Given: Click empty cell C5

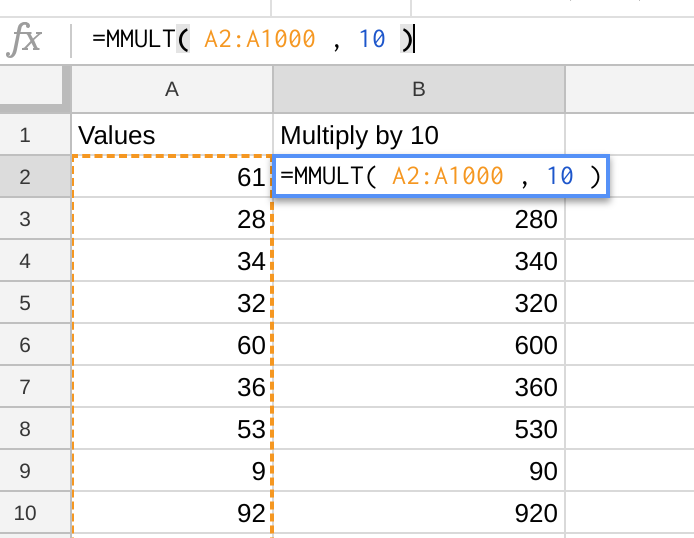Looking at the screenshot, I should pos(630,303).
